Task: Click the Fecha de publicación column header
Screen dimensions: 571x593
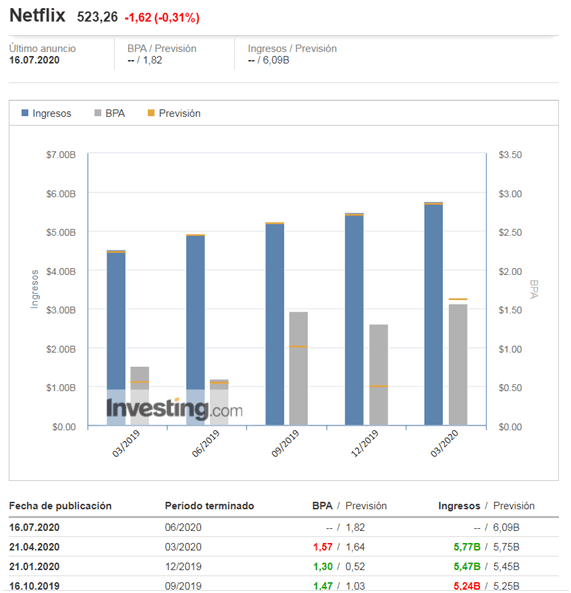Action: click(61, 506)
